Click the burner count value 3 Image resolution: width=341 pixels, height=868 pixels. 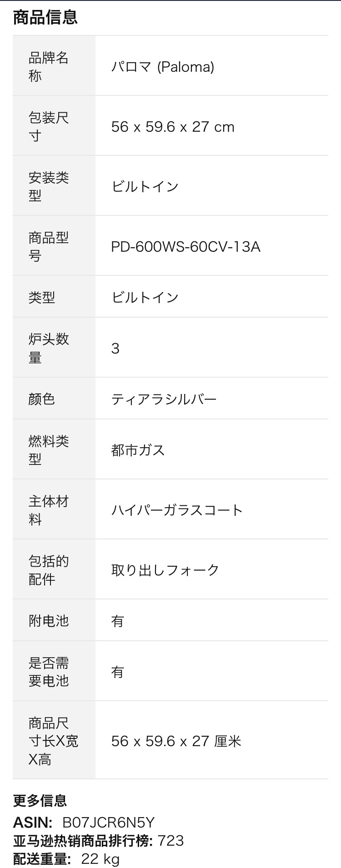pyautogui.click(x=115, y=349)
